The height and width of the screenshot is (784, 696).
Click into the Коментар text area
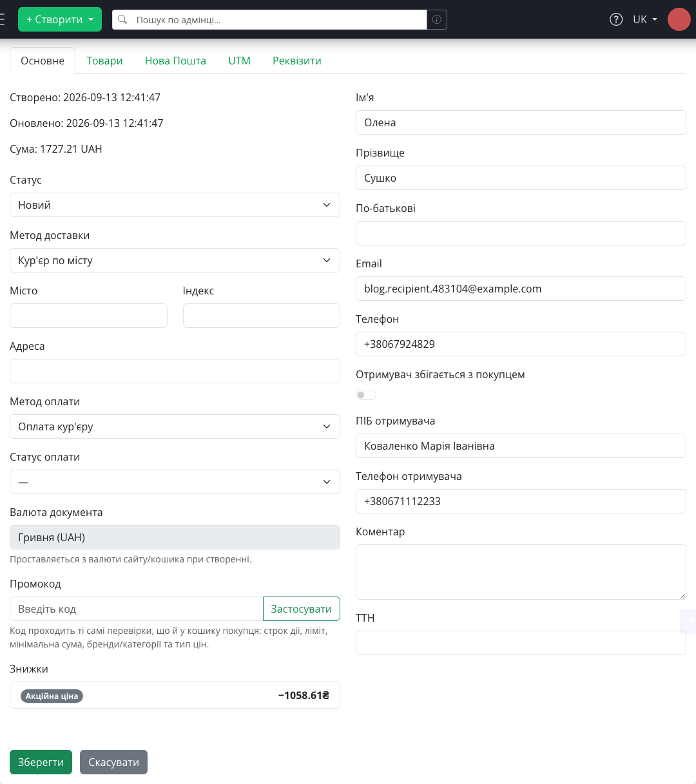coord(521,572)
